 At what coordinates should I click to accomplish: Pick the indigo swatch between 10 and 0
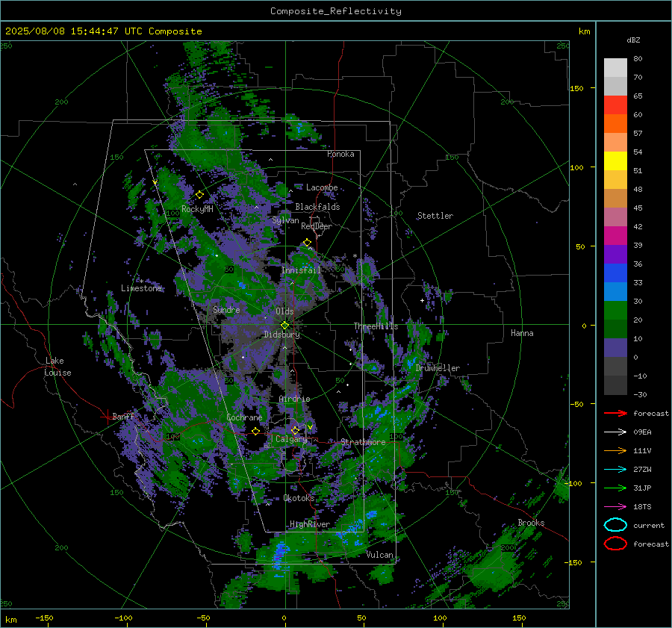point(615,347)
